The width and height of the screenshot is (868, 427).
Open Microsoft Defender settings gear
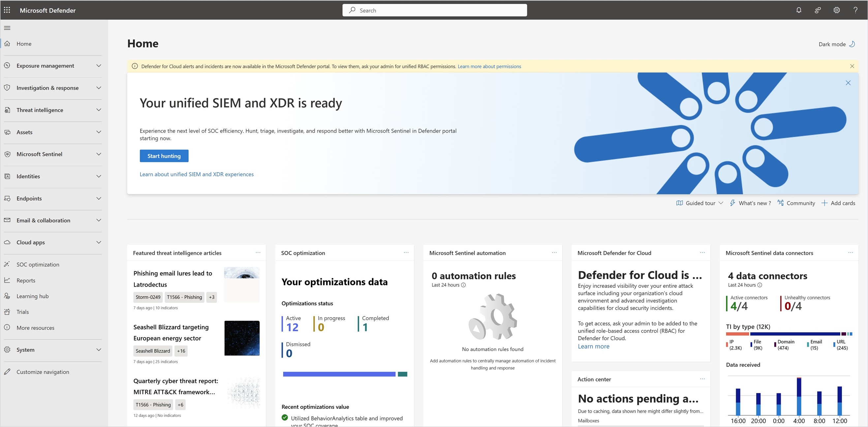836,10
